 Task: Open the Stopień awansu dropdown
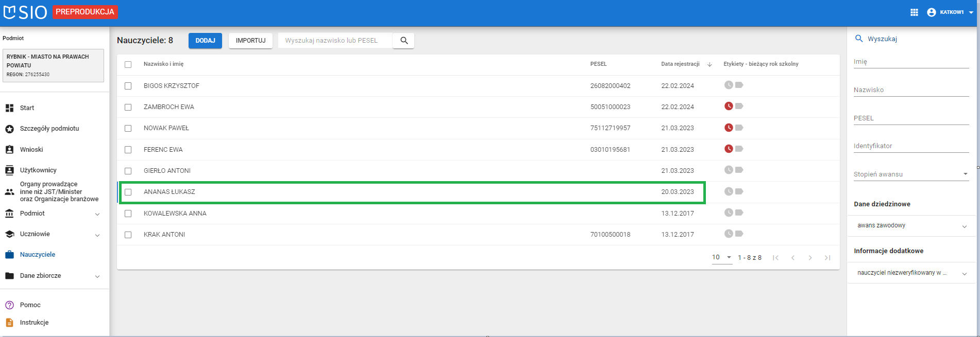(910, 174)
